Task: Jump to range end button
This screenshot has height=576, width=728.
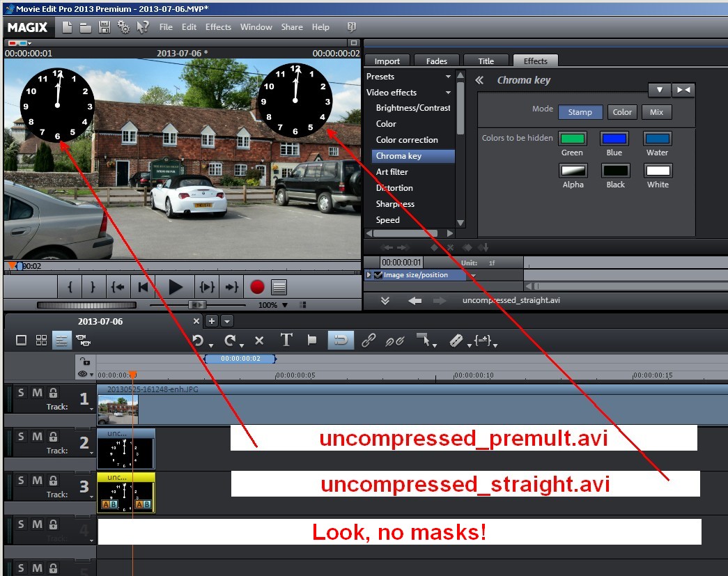Action: point(231,288)
